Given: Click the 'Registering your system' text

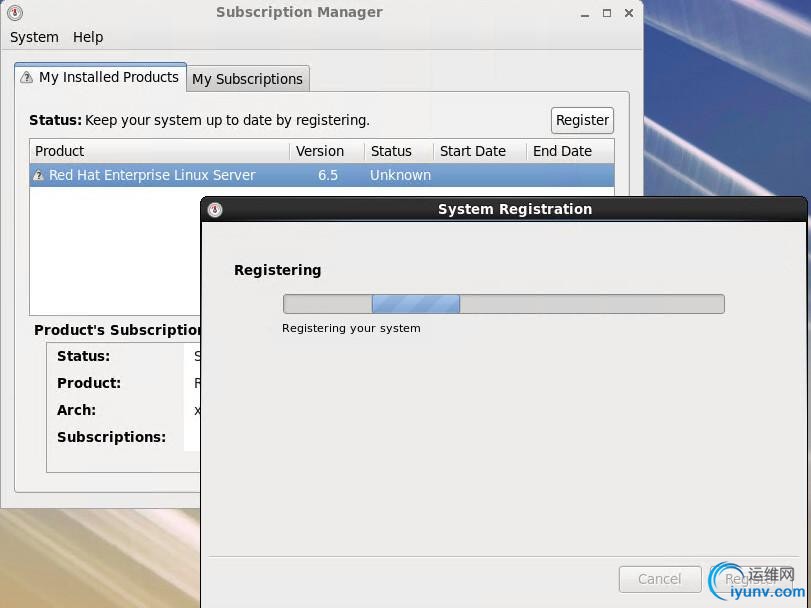Looking at the screenshot, I should 351,328.
